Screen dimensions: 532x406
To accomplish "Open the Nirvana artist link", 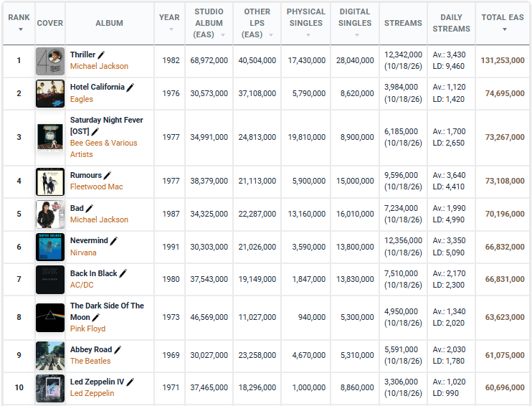I will tap(83, 252).
